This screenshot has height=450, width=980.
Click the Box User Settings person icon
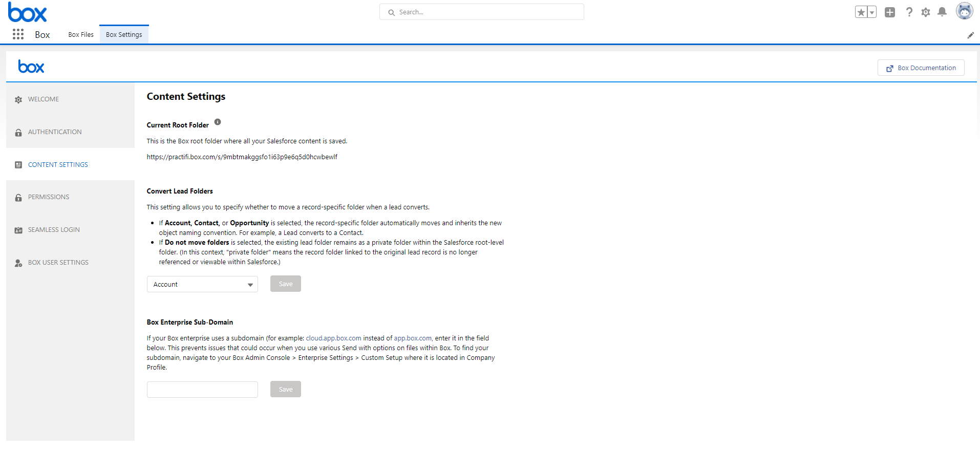[x=18, y=263]
